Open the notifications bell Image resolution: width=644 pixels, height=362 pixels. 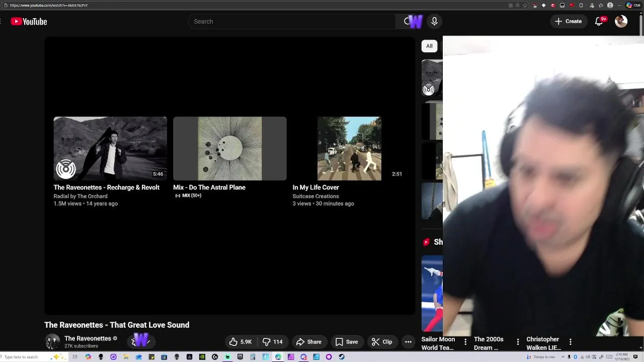click(x=599, y=22)
